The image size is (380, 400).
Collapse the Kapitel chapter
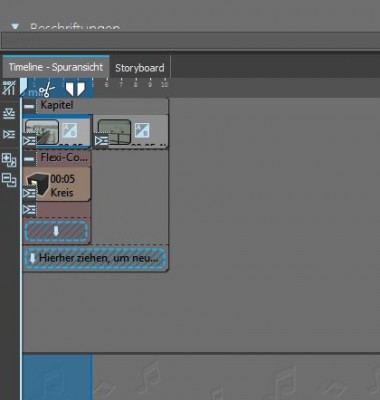[29, 106]
